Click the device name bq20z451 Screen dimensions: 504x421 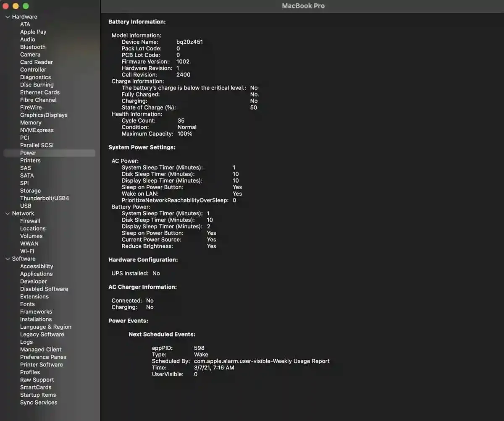coord(190,42)
